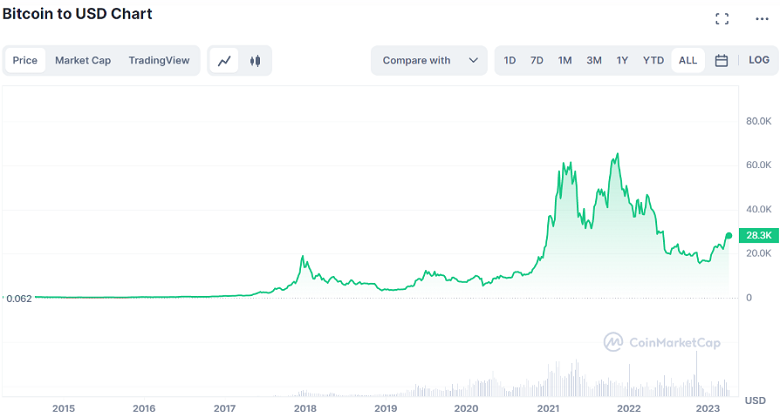Image resolution: width=780 pixels, height=417 pixels.
Task: Open the three-dot more options menu
Action: pos(761,19)
